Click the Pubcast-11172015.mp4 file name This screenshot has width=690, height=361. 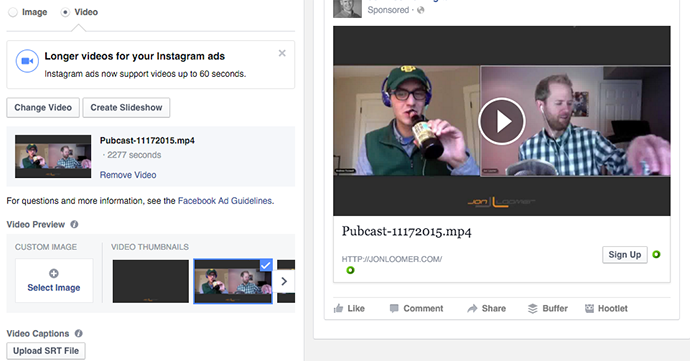147,140
